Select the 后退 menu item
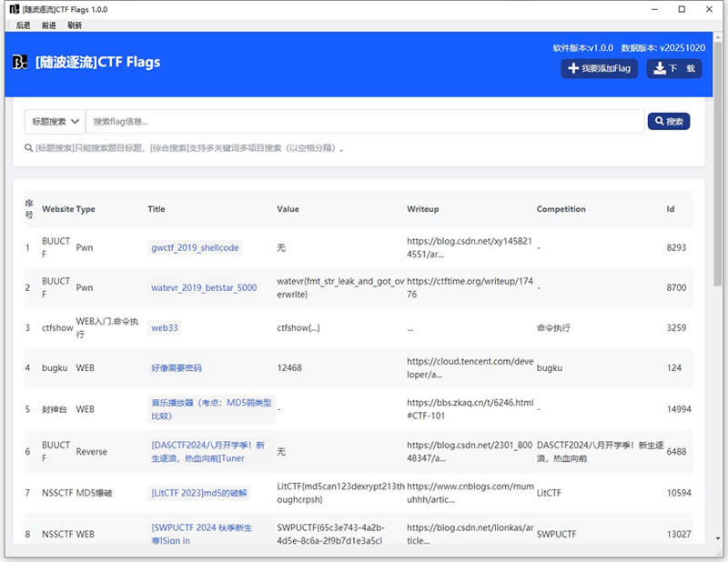Viewport: 728px width, 562px height. pos(23,25)
